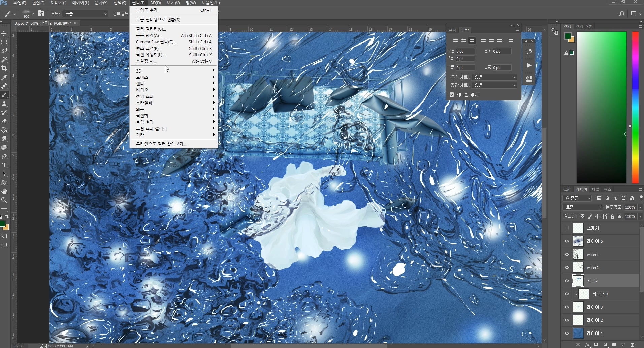Select the Crop tool
The height and width of the screenshot is (348, 644).
4,69
